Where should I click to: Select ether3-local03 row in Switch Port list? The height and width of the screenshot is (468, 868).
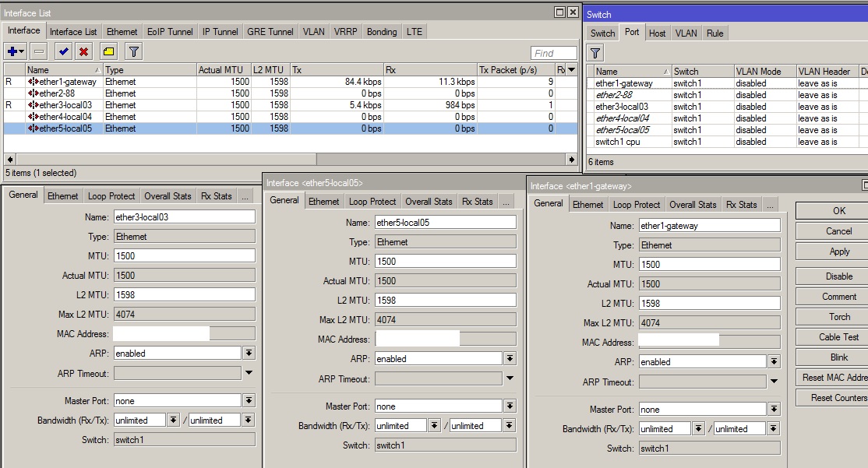[727, 107]
